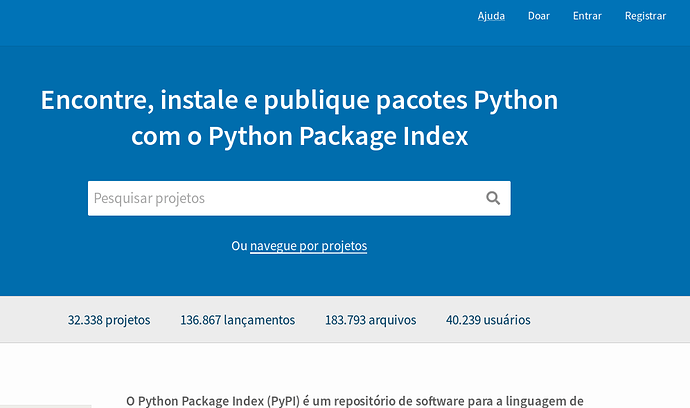This screenshot has width=690, height=408.
Task: Click the 32.338 projetos statistic
Action: [x=109, y=320]
